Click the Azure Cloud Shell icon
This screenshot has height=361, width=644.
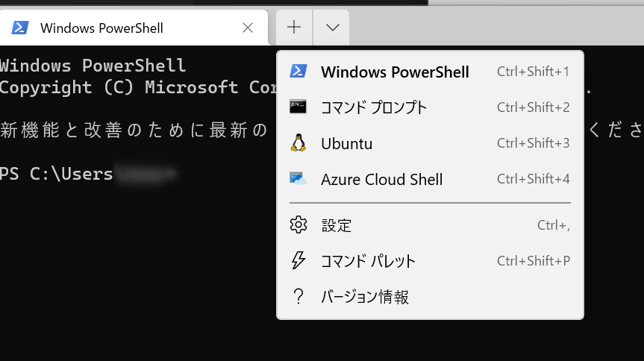point(298,179)
